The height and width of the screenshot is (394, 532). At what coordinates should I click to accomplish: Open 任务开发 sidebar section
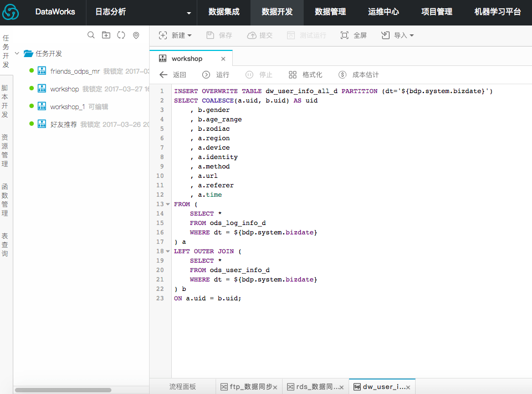click(6, 51)
